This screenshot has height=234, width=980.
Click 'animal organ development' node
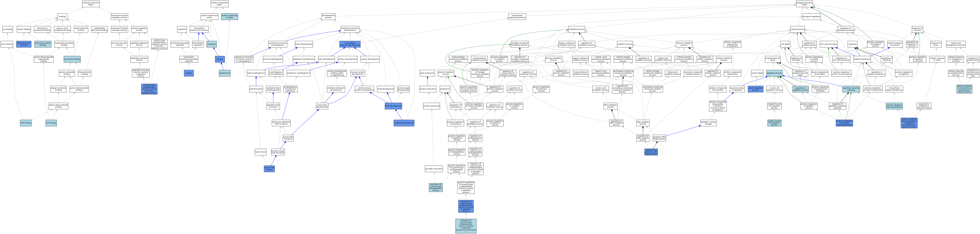(x=403, y=89)
